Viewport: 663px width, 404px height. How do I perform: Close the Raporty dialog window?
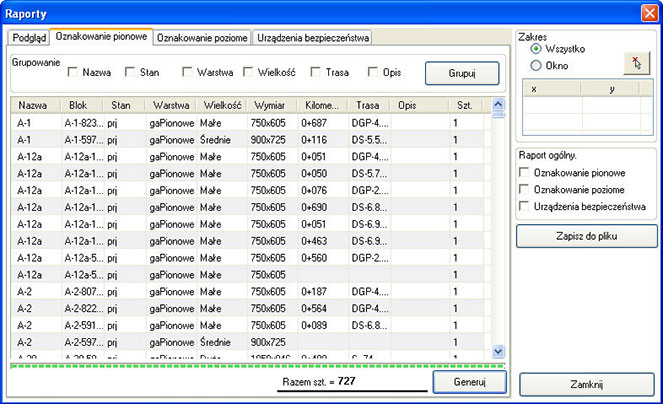pyautogui.click(x=647, y=11)
